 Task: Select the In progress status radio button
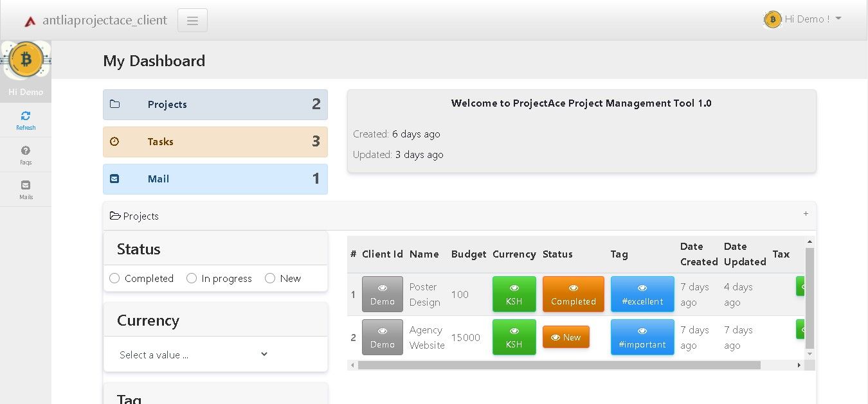click(x=192, y=278)
